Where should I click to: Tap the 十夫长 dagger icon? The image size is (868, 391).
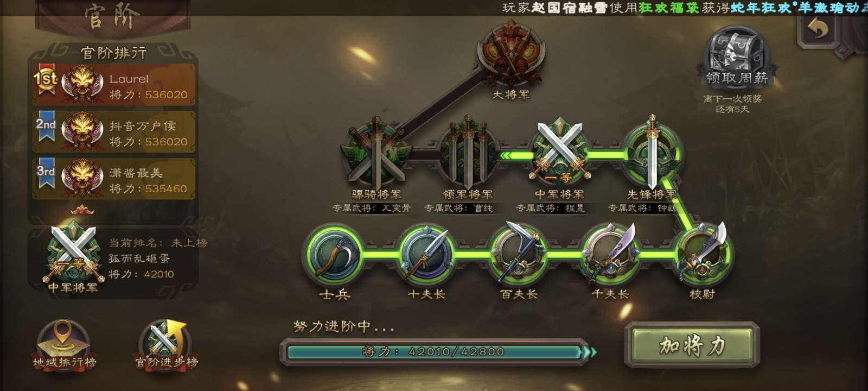[427, 254]
